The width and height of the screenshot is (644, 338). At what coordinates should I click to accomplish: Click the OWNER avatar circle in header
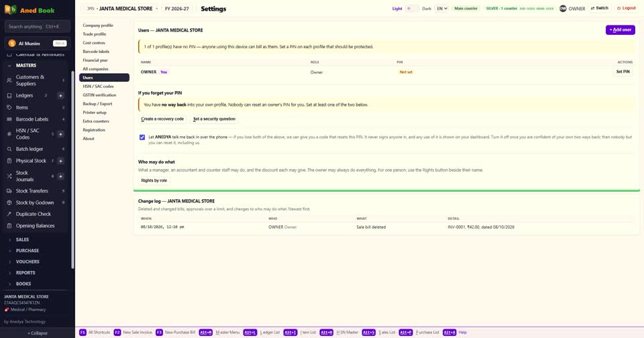[x=563, y=8]
